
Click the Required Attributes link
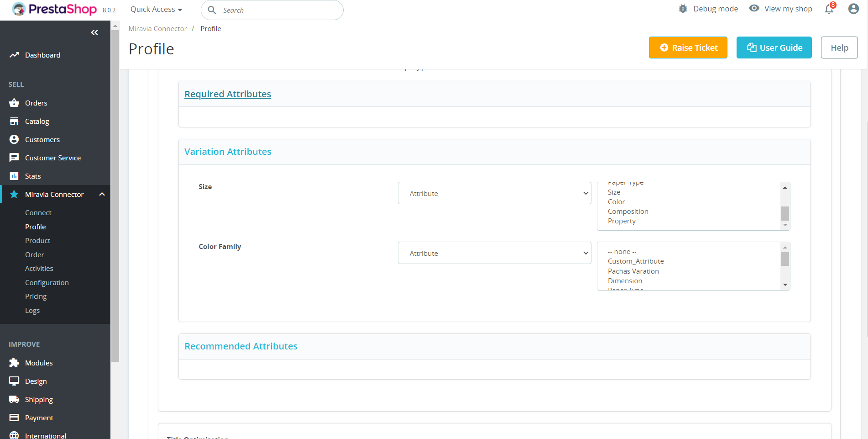tap(228, 94)
